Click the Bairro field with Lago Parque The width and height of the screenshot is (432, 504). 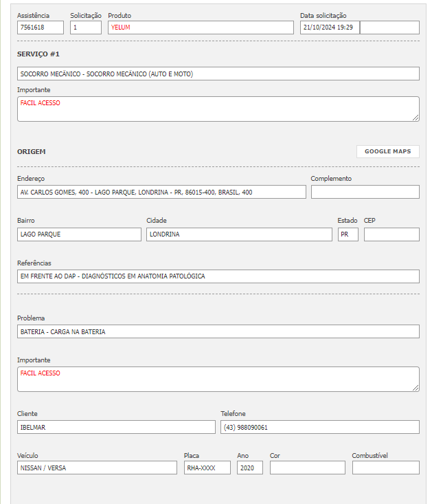tap(79, 234)
